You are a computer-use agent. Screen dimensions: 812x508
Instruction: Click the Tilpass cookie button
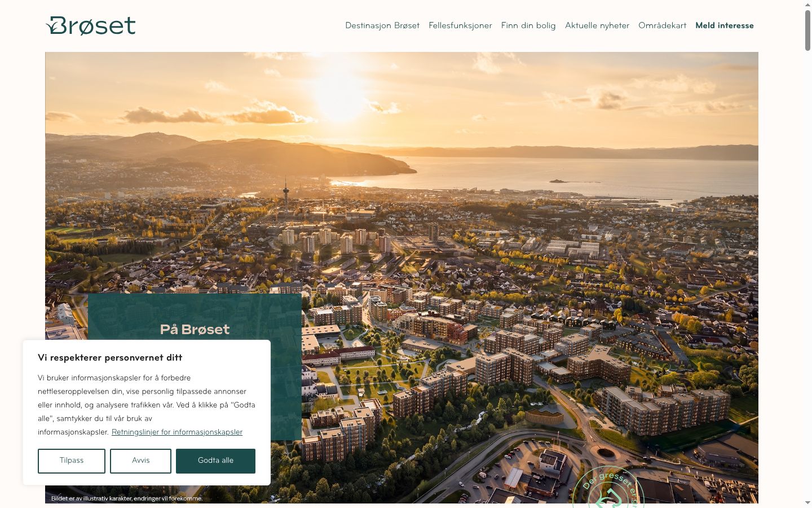coord(72,461)
